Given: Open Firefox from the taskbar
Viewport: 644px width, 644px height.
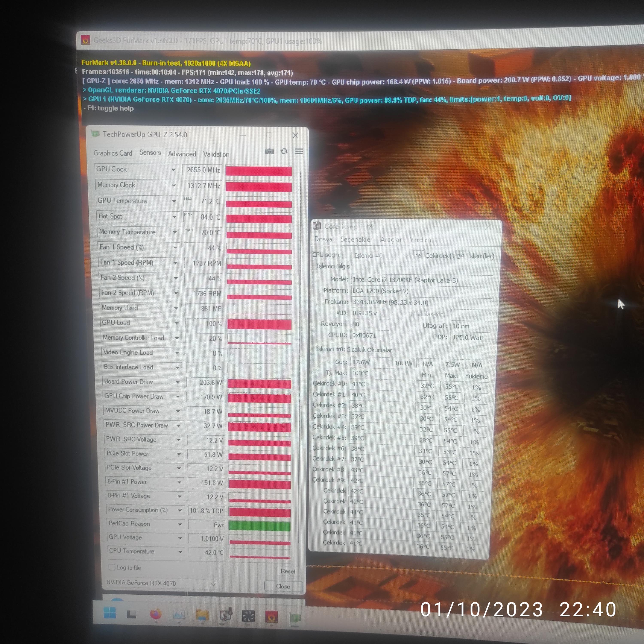Looking at the screenshot, I should click(156, 614).
